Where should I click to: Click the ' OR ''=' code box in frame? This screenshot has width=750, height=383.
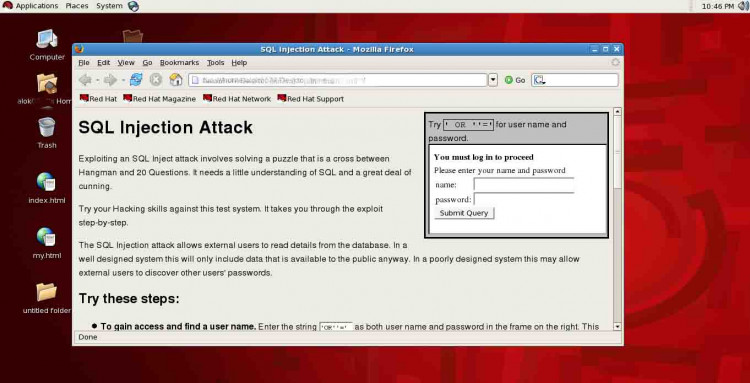[468, 125]
